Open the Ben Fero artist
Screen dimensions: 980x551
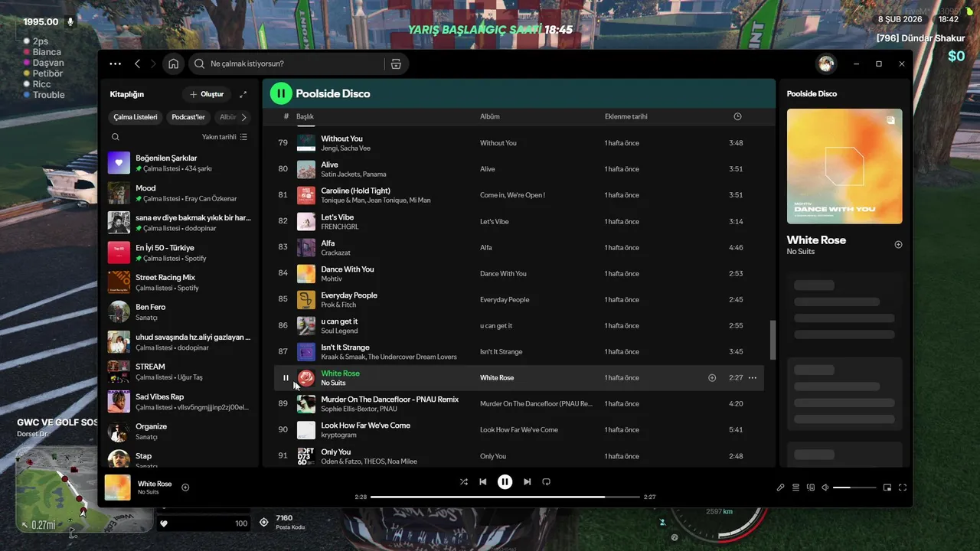180,311
